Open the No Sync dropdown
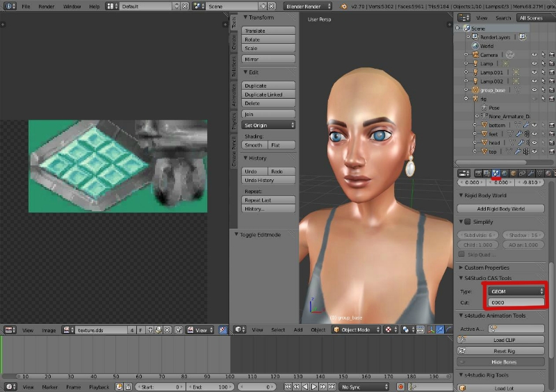Screen dimensions: 556x392 click(x=363, y=386)
